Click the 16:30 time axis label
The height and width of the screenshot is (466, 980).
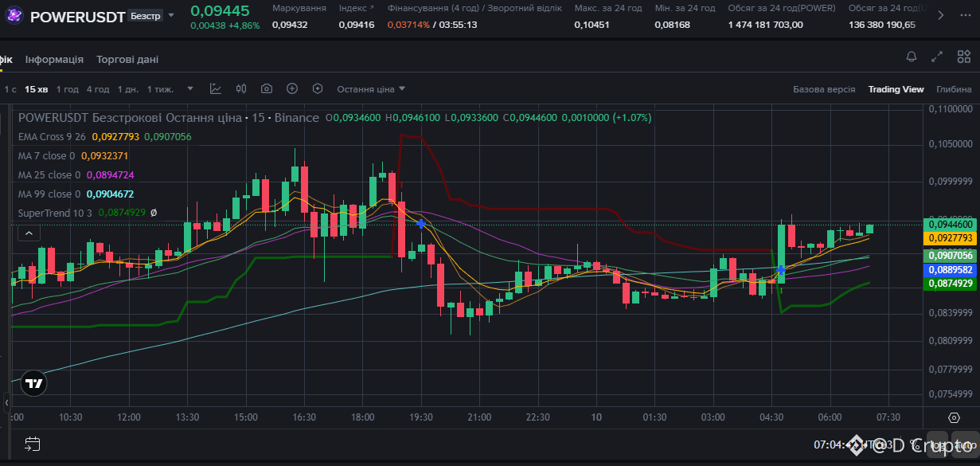click(304, 417)
